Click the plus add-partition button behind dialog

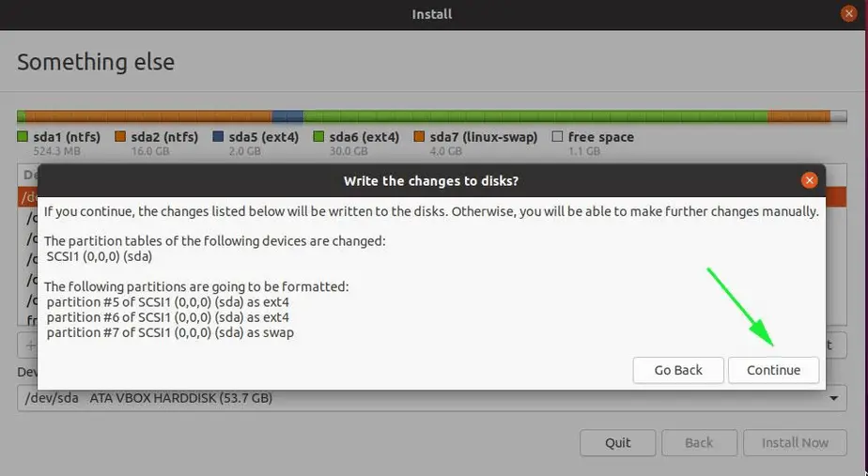pos(29,345)
